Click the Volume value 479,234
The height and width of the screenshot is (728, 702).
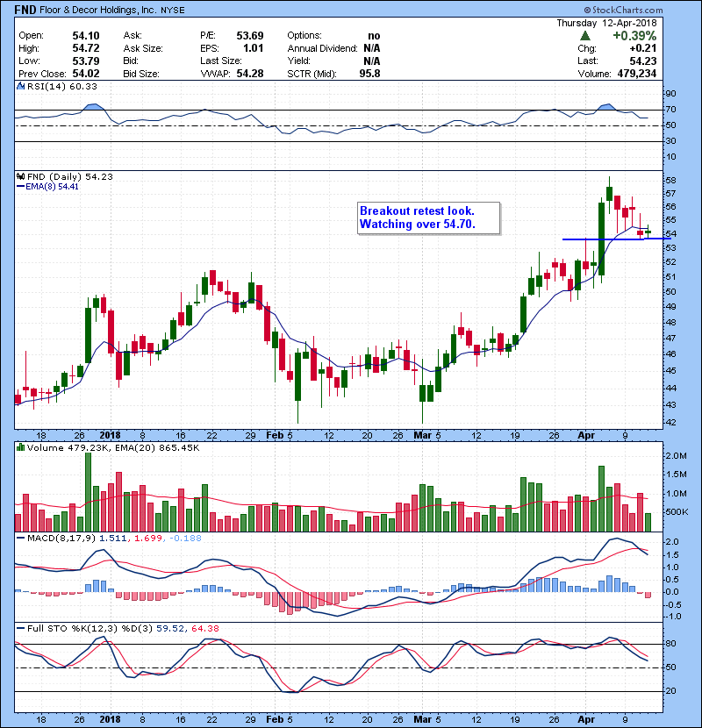[x=637, y=74]
